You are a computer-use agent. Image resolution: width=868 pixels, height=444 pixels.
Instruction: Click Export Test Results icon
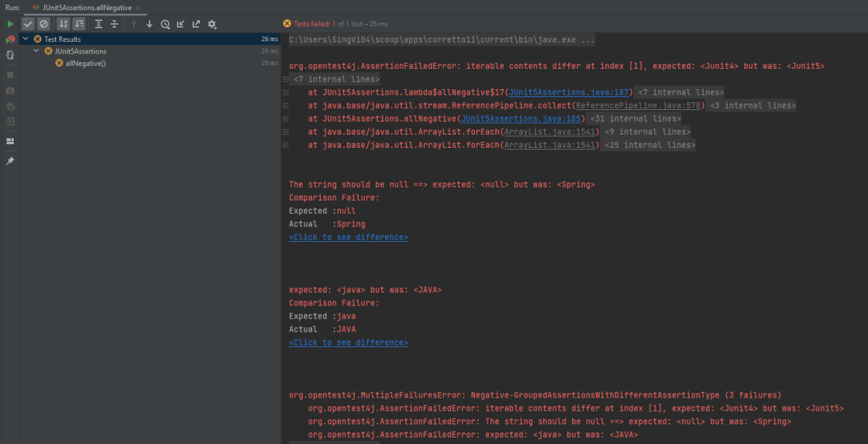[x=196, y=24]
